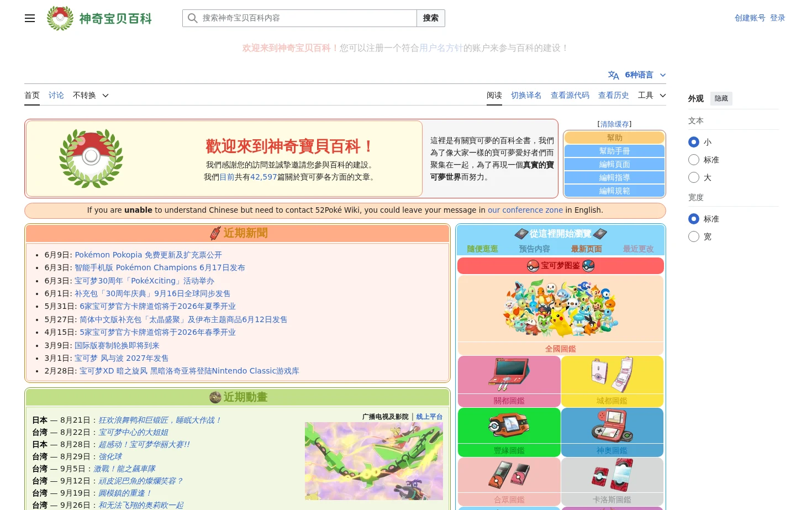Open the Rayquaza anime preview image
This screenshot has height=510, width=812.
click(374, 461)
